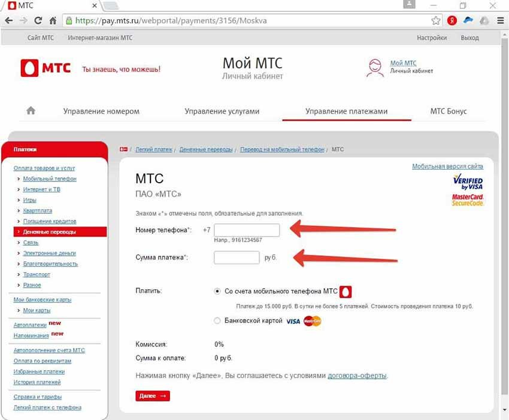
Task: Open Автопополнение счета МТС link
Action: (49, 350)
